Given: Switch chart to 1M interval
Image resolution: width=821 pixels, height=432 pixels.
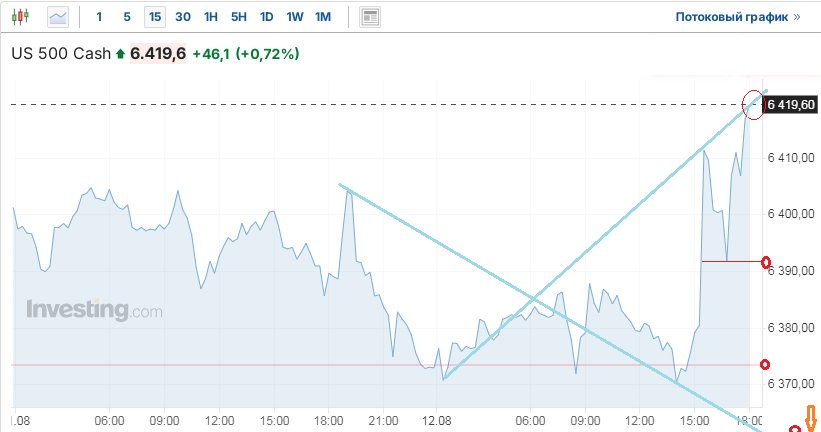Looking at the screenshot, I should click(x=322, y=17).
